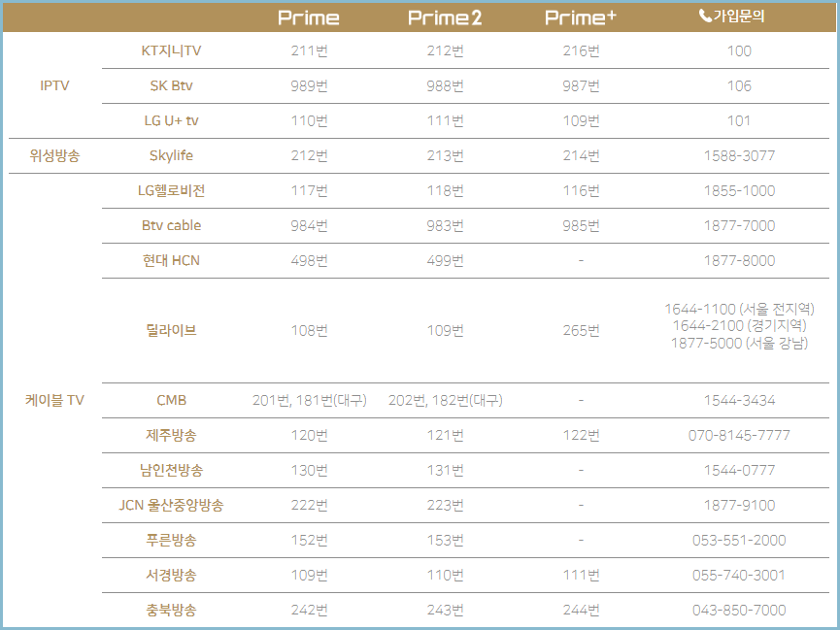Select the Prime2 column header
The image size is (840, 630).
[x=445, y=17]
